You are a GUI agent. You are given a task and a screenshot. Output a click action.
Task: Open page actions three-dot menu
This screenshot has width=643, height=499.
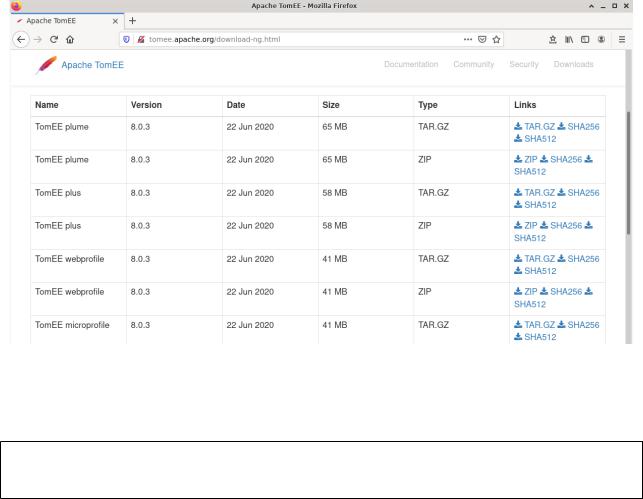coord(468,39)
